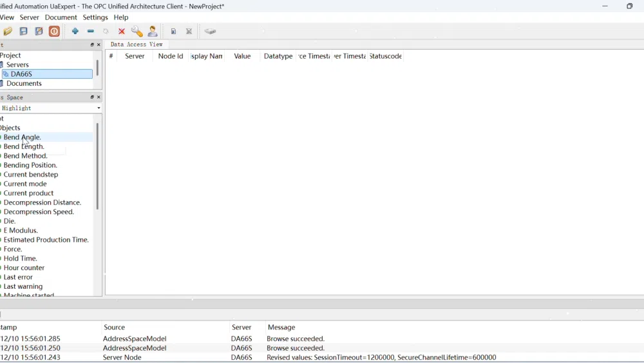Viewport: 644px width, 363px height.
Task: Sort by the Display Name column header
Action: 207,56
